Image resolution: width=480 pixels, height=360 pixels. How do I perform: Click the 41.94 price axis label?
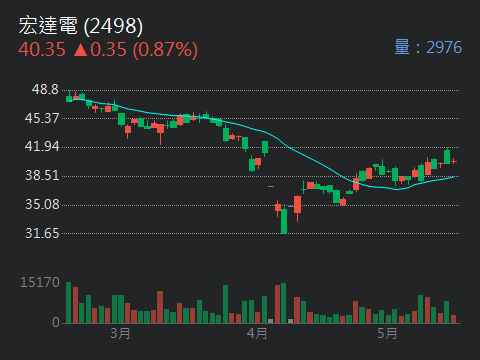[x=42, y=146]
